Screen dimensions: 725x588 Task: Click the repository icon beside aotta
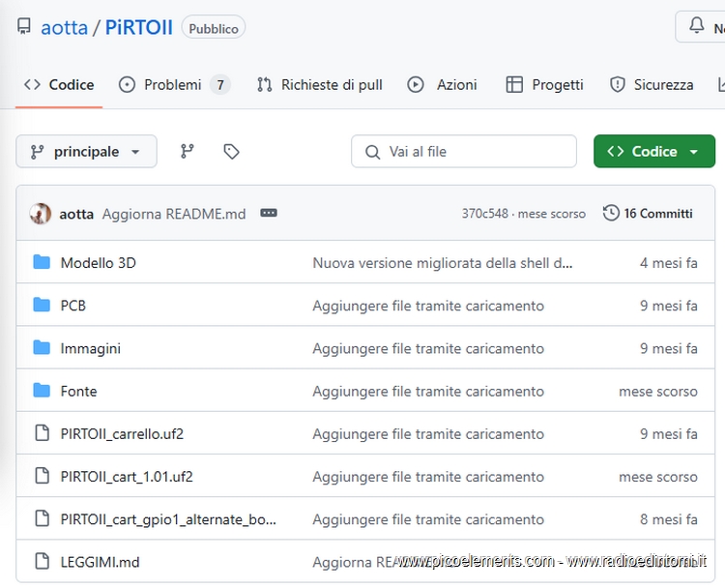[24, 26]
